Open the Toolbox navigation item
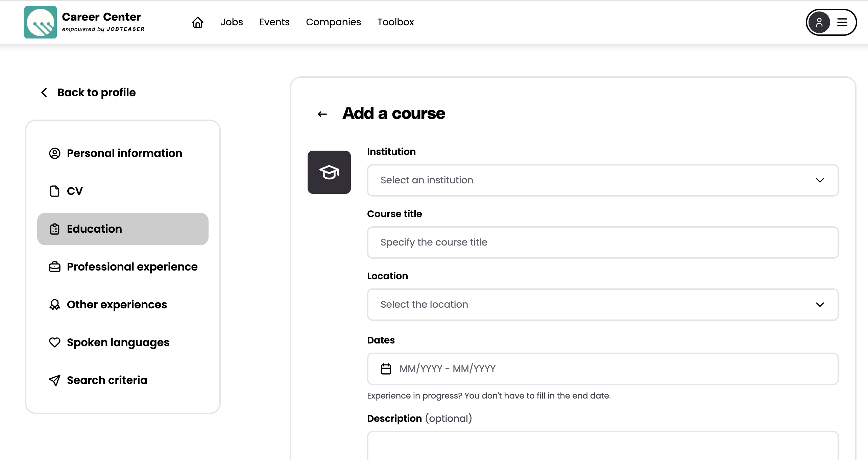Image resolution: width=868 pixels, height=460 pixels. 395,22
